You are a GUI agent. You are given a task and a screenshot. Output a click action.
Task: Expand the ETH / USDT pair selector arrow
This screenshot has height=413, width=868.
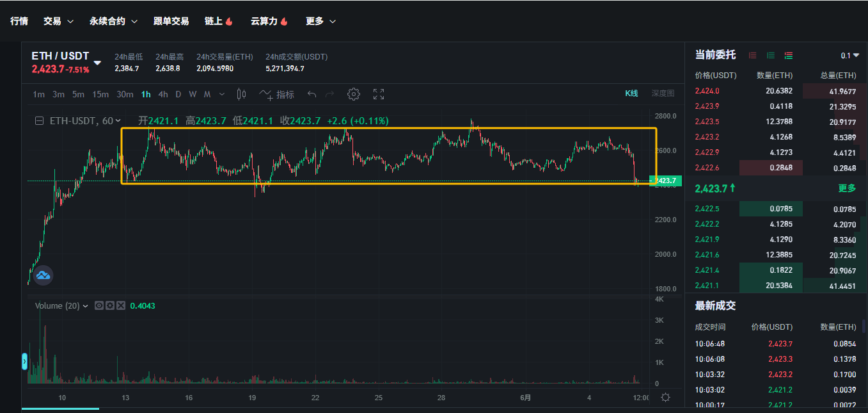coord(97,63)
